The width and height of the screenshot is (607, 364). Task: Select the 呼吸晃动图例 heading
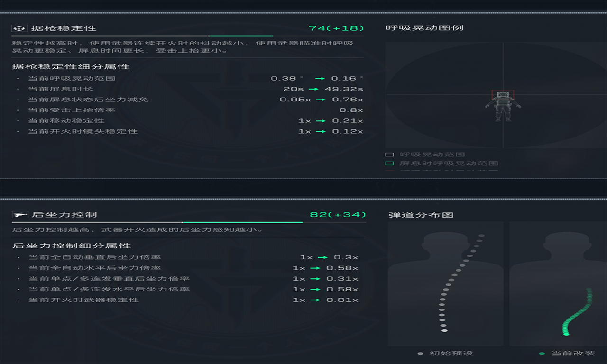(424, 28)
